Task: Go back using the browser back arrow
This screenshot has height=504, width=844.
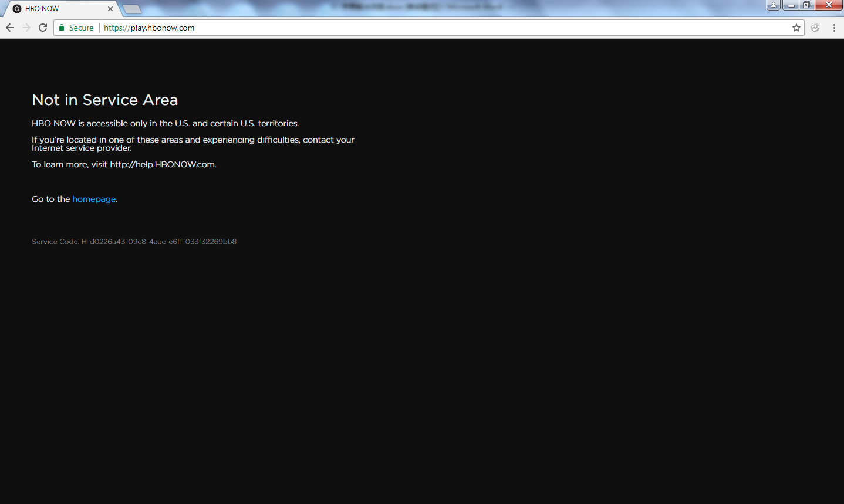Action: click(x=10, y=28)
